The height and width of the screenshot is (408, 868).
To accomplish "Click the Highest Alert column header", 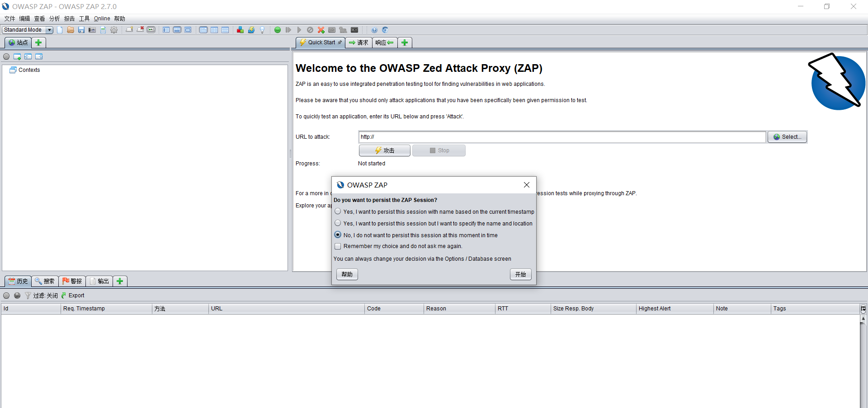I will point(675,309).
